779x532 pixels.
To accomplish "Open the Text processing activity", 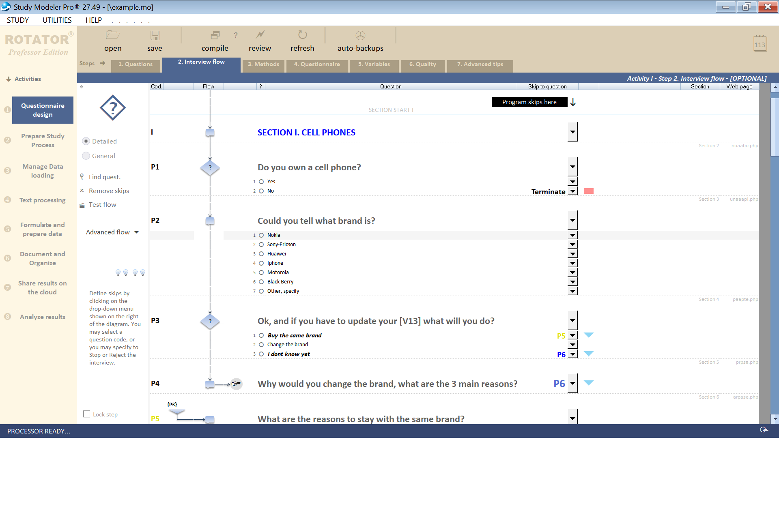I will pos(43,200).
